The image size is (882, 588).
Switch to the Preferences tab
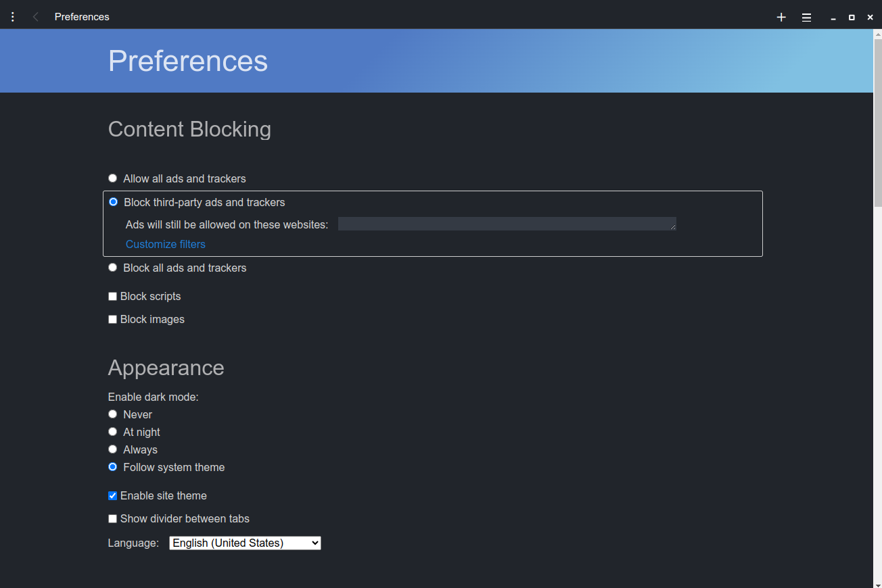click(81, 16)
